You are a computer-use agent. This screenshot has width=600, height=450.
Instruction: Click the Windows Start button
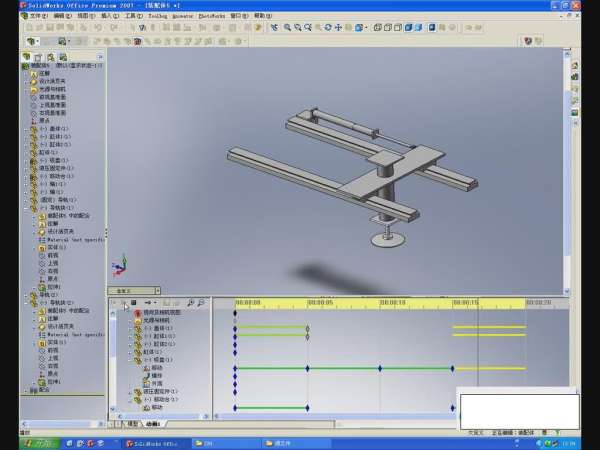(x=41, y=443)
